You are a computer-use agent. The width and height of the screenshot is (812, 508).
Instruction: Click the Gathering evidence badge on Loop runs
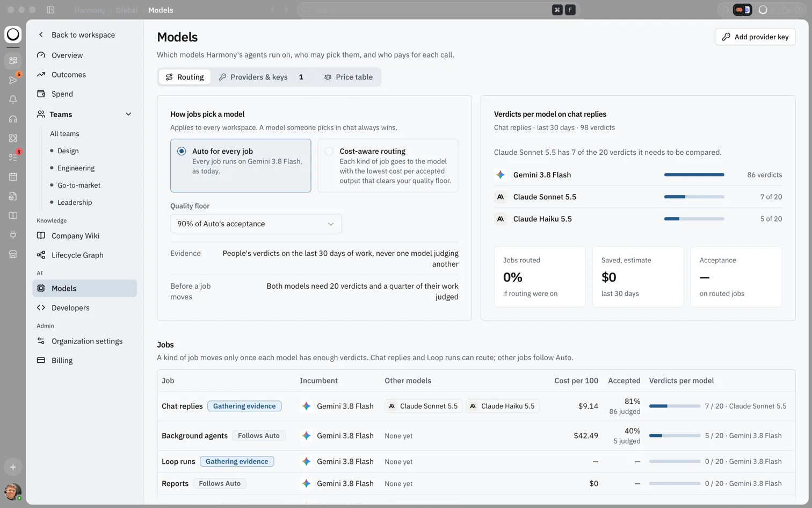click(x=237, y=462)
